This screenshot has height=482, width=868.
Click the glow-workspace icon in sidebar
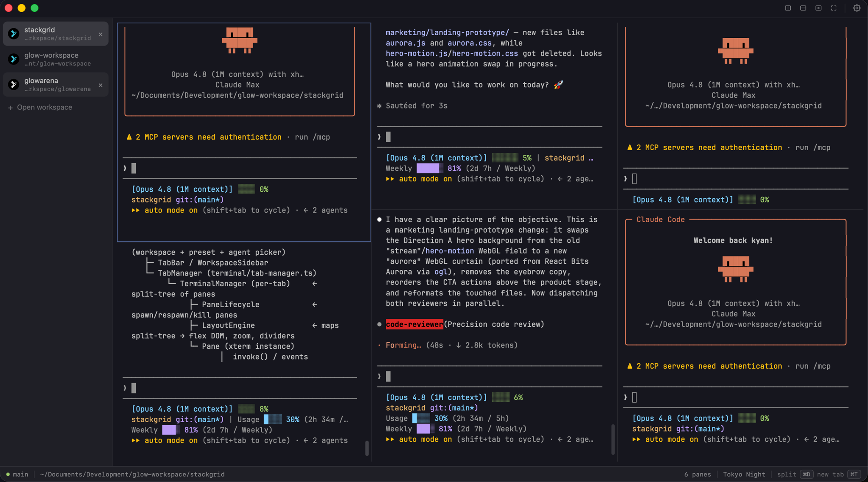tap(14, 59)
